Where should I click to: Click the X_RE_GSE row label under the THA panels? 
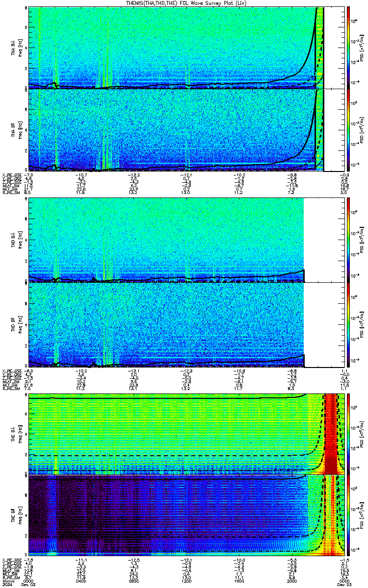pos(11,174)
